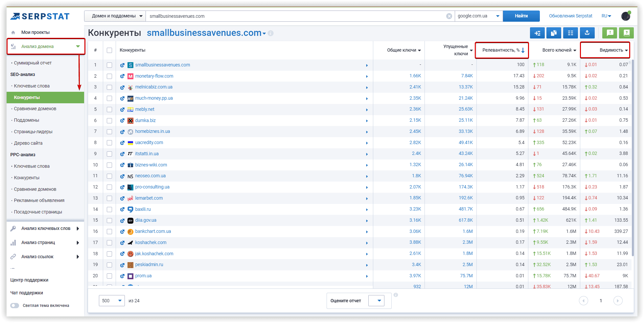Screen dimensions: 644x323
Task: Click info icon near Оцените отчет
Action: pos(396,295)
